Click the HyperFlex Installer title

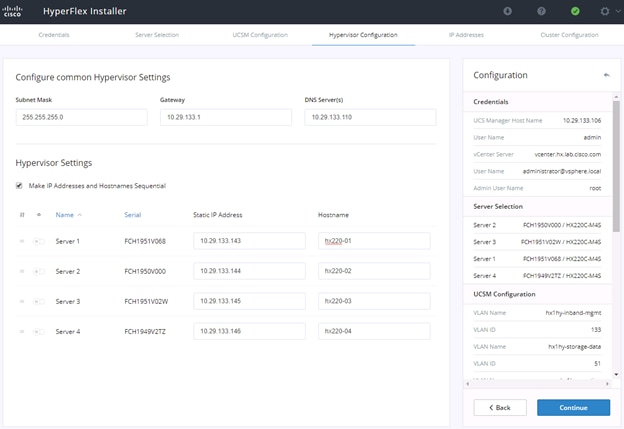(x=84, y=11)
